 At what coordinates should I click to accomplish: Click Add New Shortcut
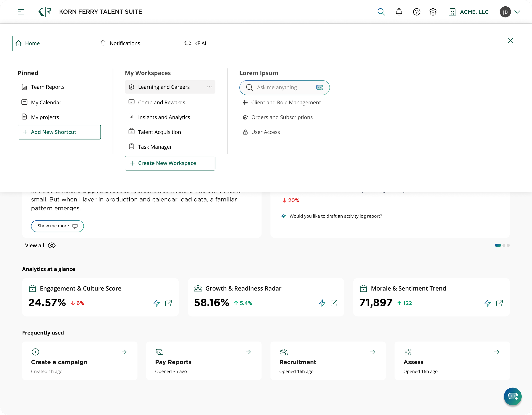59,132
